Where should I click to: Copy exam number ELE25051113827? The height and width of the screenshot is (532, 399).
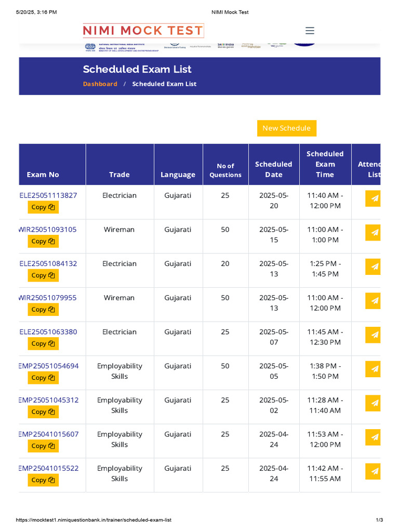pyautogui.click(x=43, y=207)
